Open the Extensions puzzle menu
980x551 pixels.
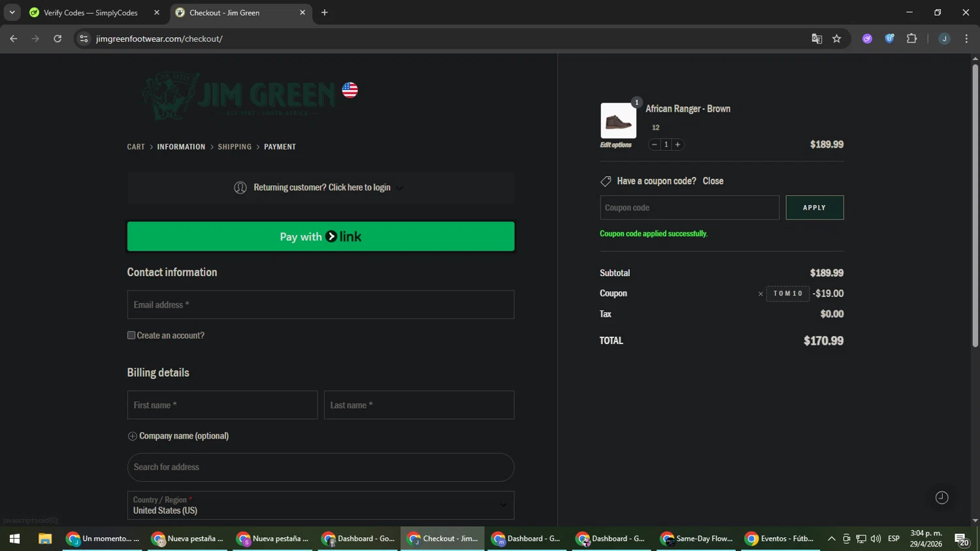tap(912, 39)
